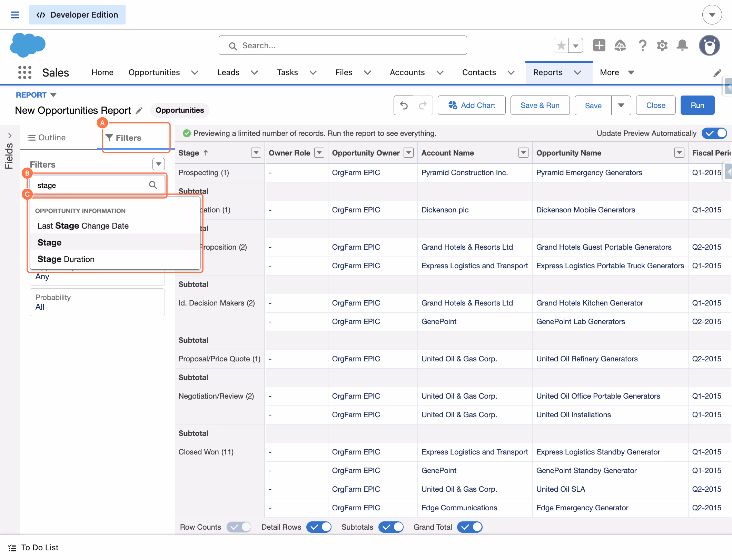Click the Save & Run button
The height and width of the screenshot is (560, 732).
pyautogui.click(x=540, y=105)
